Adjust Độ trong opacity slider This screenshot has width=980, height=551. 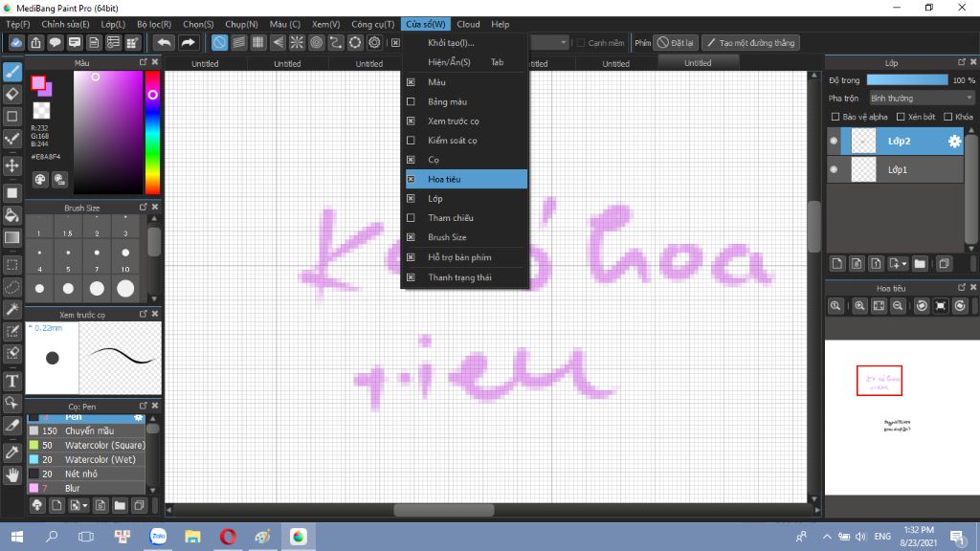point(907,80)
